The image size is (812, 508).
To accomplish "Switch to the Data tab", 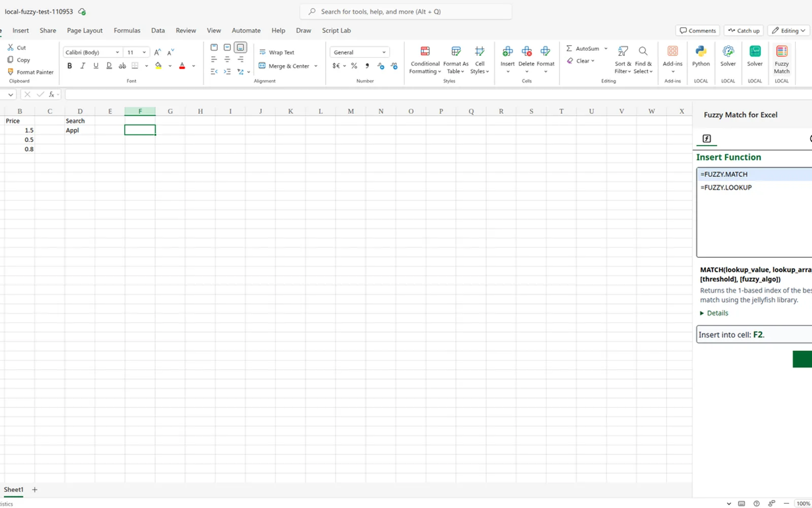I will [158, 30].
